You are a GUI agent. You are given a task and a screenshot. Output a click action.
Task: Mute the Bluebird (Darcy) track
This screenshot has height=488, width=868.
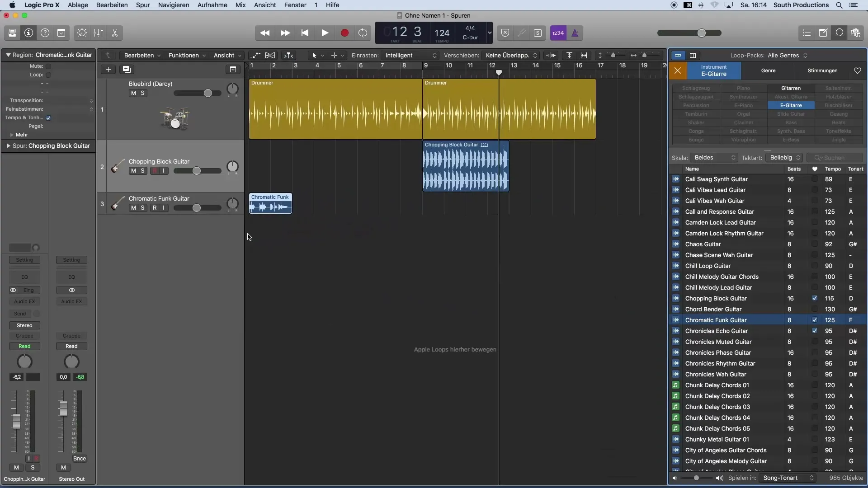133,93
